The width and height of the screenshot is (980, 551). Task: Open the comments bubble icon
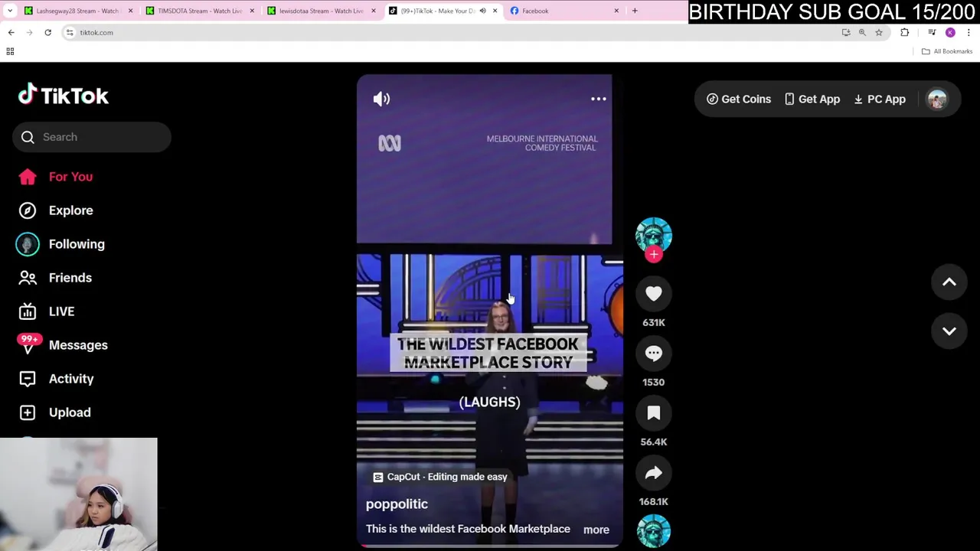click(654, 354)
